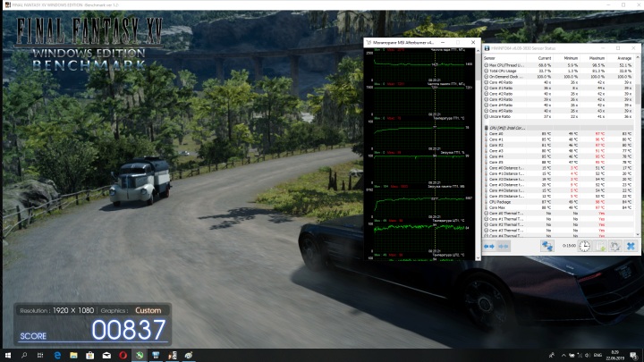Click HWiNFO blue X close-sensors icon

click(631, 246)
